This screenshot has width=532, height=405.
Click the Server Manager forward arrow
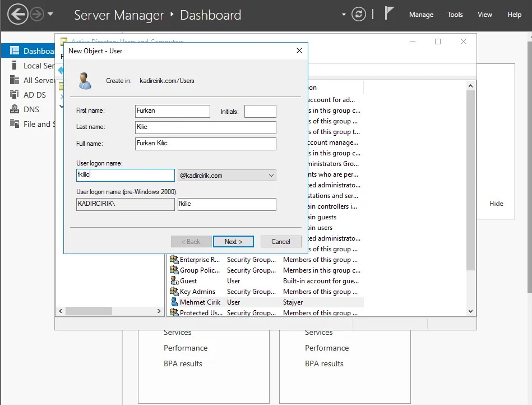(36, 14)
